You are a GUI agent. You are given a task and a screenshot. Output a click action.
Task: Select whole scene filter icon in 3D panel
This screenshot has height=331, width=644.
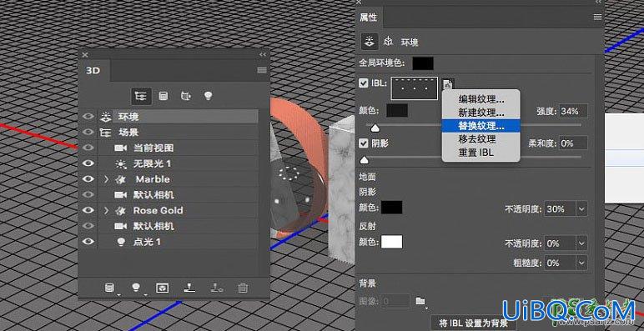(141, 96)
